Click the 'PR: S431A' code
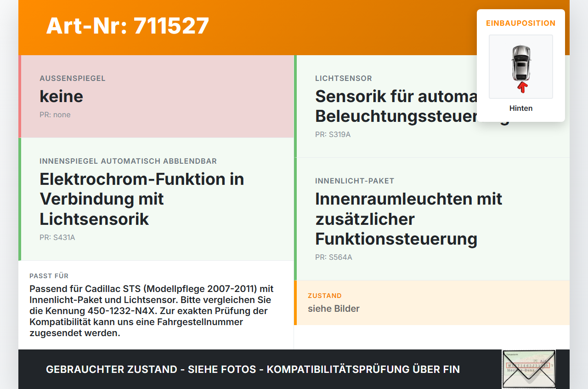The image size is (588, 389). click(57, 238)
